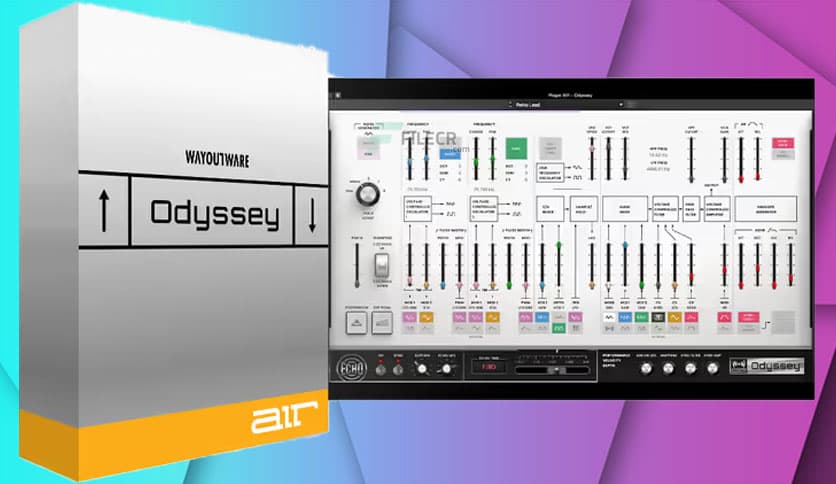Click the HPF cutoff slider in the top row
836x484 pixels.
691,159
